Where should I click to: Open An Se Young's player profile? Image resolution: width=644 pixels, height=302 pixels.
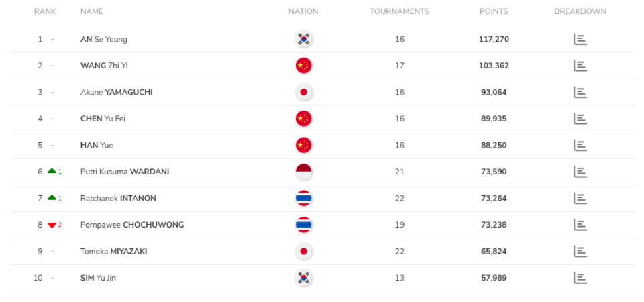[103, 39]
